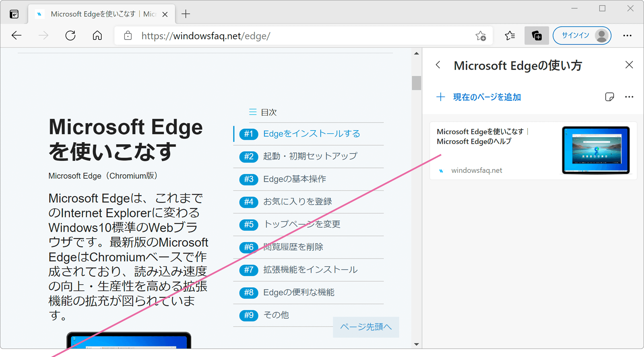Open #9 その他
Viewport: 644px width, 357px height.
[309, 315]
